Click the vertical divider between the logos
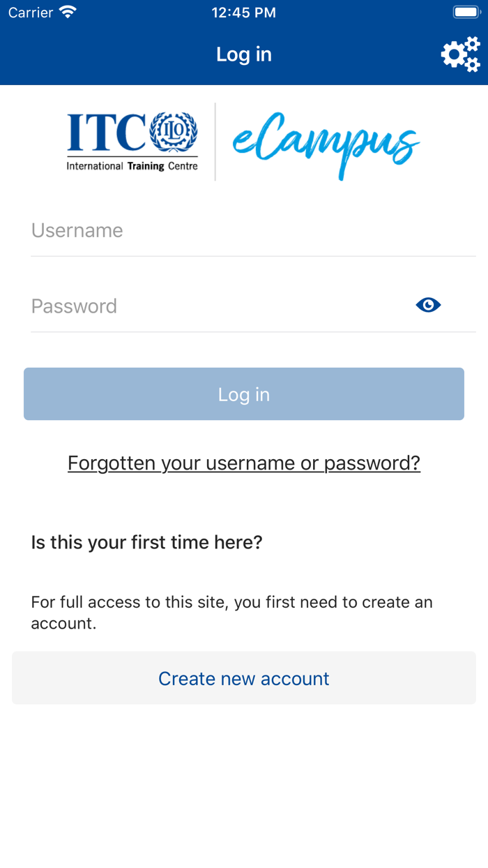The height and width of the screenshot is (868, 488). point(215,142)
